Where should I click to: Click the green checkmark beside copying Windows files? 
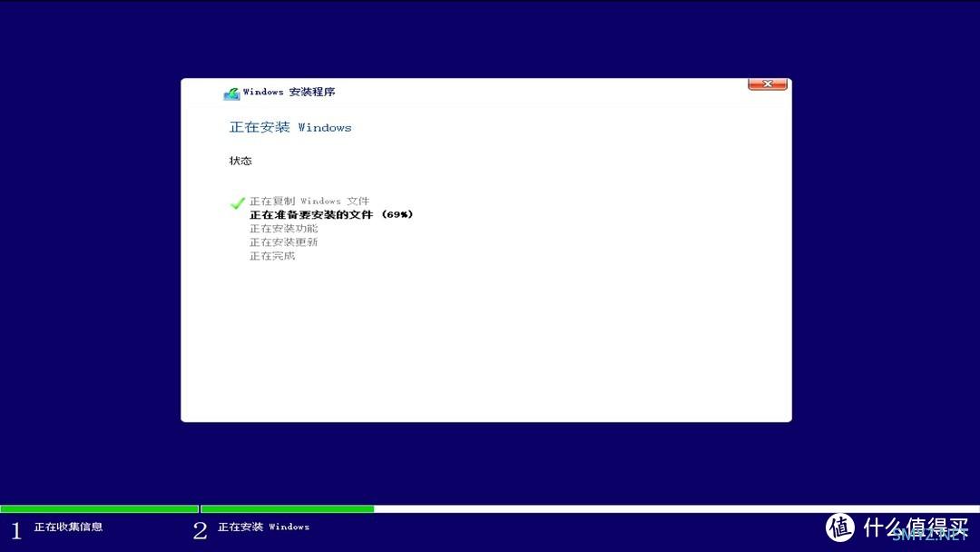[x=238, y=202]
